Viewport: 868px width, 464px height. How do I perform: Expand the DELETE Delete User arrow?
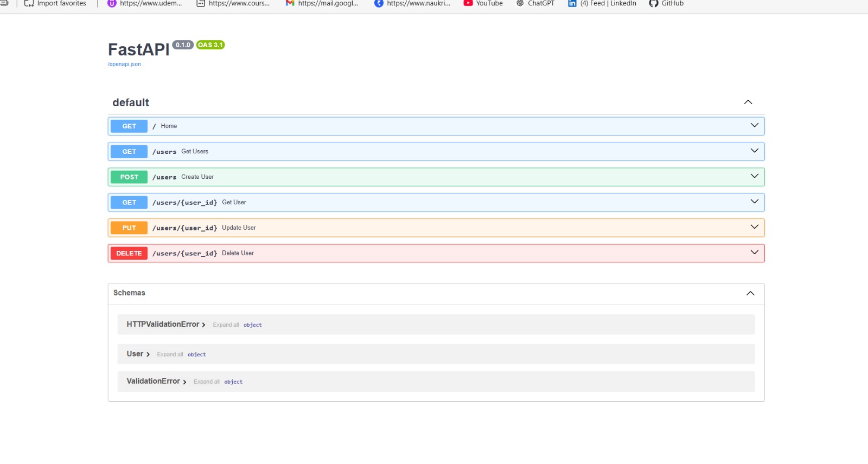pyautogui.click(x=754, y=253)
